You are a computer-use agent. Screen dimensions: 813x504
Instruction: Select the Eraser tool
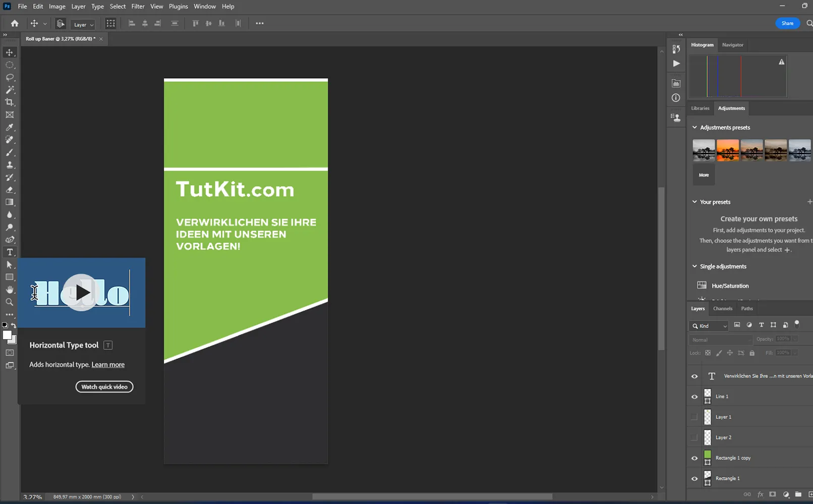(10, 190)
